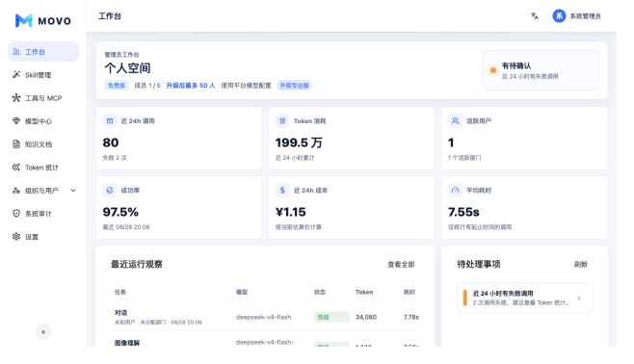The width and height of the screenshot is (634, 364).
Task: Open the 近 24 小时有失败调用 item
Action: pos(524,298)
